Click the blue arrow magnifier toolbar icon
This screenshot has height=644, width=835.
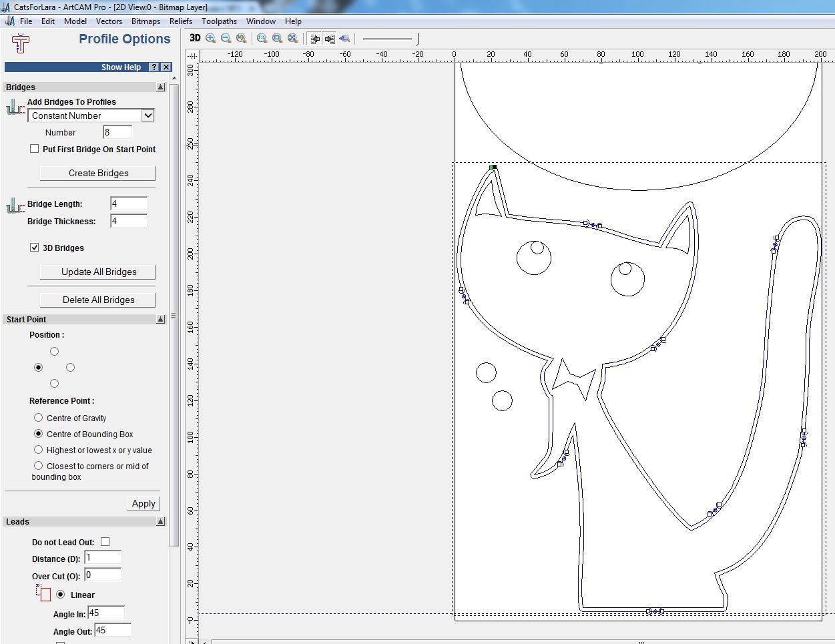344,38
